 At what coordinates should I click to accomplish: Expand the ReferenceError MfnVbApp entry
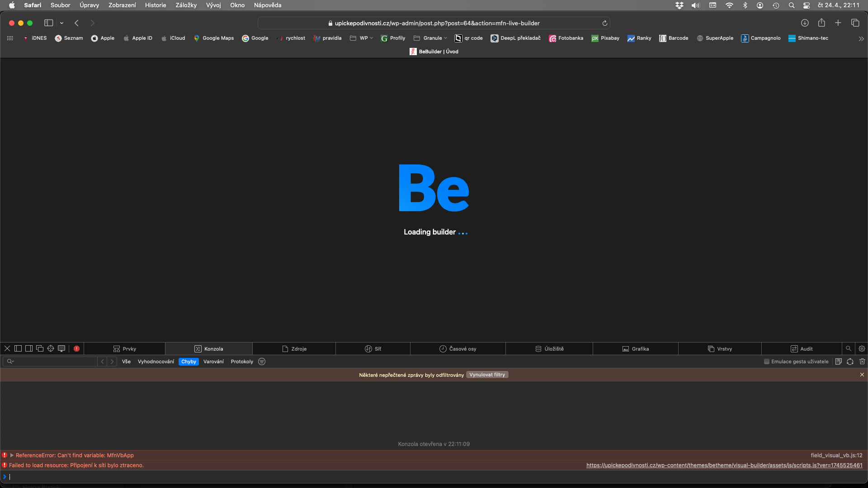coord(12,455)
